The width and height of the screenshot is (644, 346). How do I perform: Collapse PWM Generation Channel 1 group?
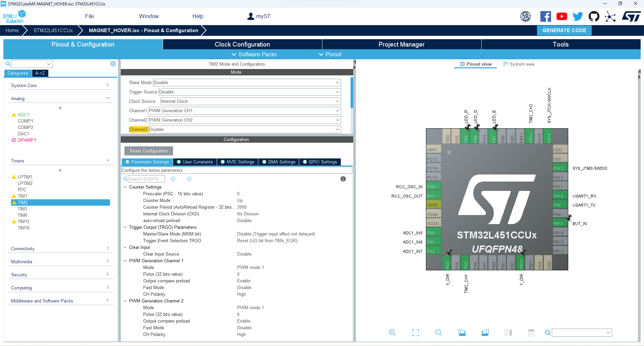[125, 261]
